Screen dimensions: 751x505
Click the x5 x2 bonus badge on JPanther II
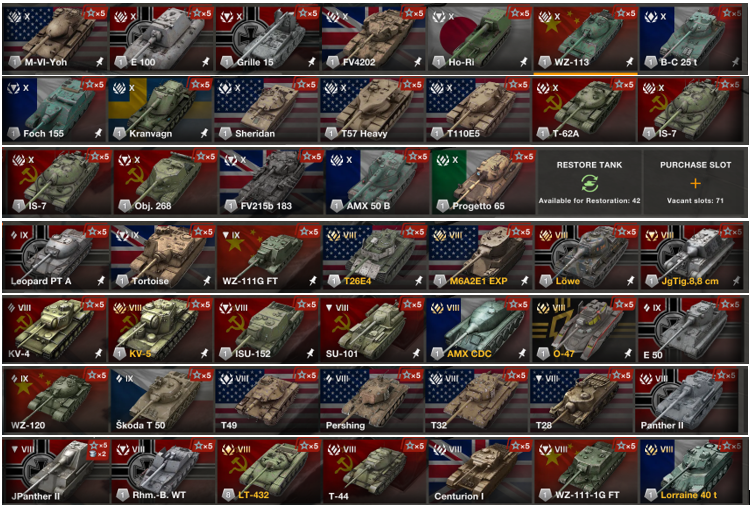pyautogui.click(x=98, y=449)
